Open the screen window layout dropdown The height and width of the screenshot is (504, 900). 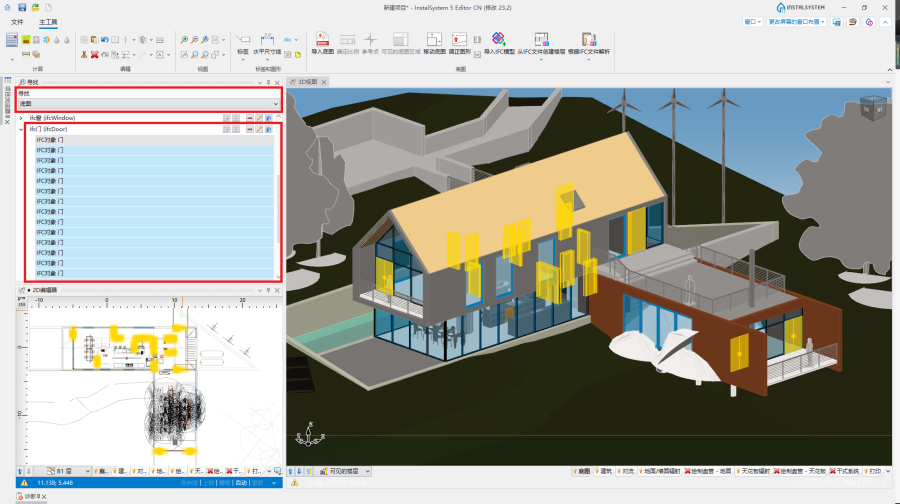coord(796,22)
